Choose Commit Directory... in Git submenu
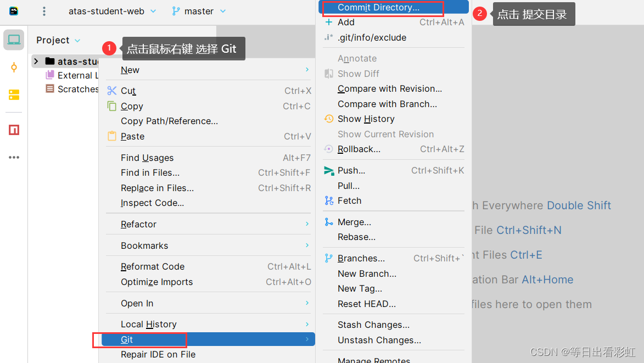This screenshot has height=363, width=644. click(394, 7)
